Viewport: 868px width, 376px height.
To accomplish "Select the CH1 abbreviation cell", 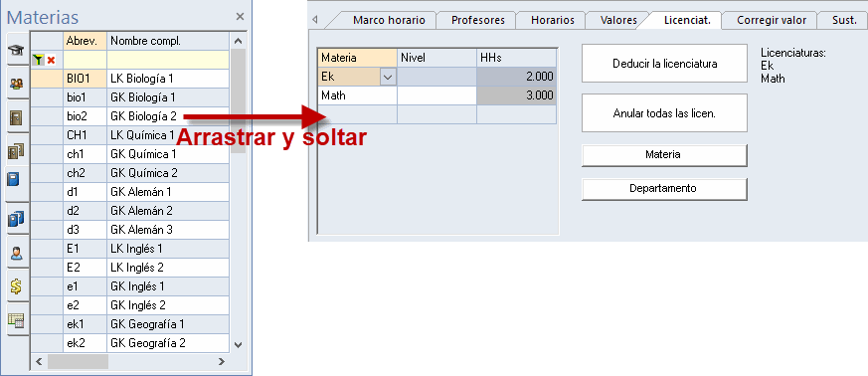I will pyautogui.click(x=85, y=135).
